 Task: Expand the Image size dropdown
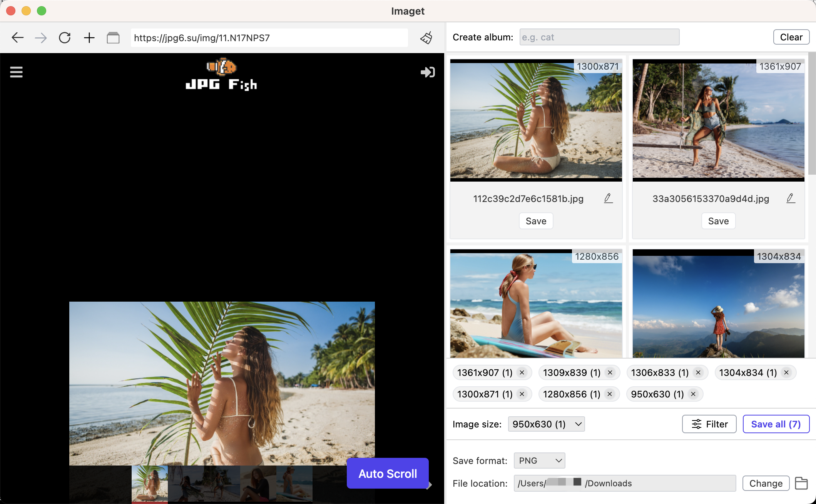(x=546, y=424)
